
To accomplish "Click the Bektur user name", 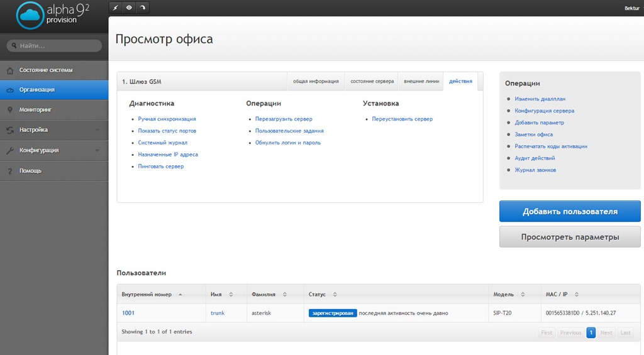I will click(x=631, y=8).
